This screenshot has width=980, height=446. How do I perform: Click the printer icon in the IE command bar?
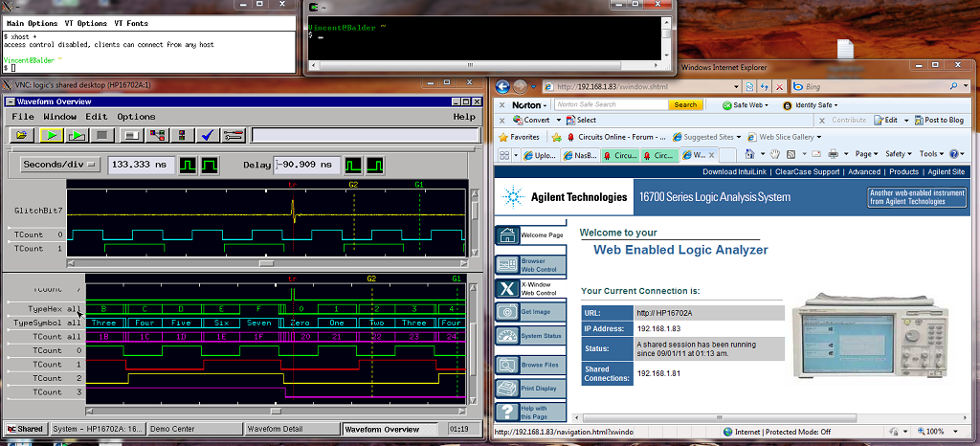pyautogui.click(x=833, y=154)
